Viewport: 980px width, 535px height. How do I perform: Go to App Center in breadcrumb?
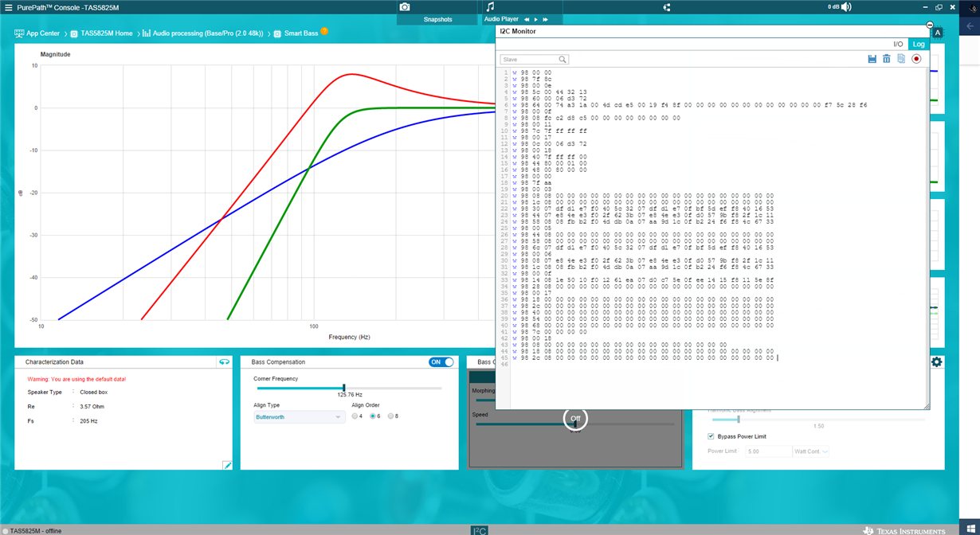point(37,33)
